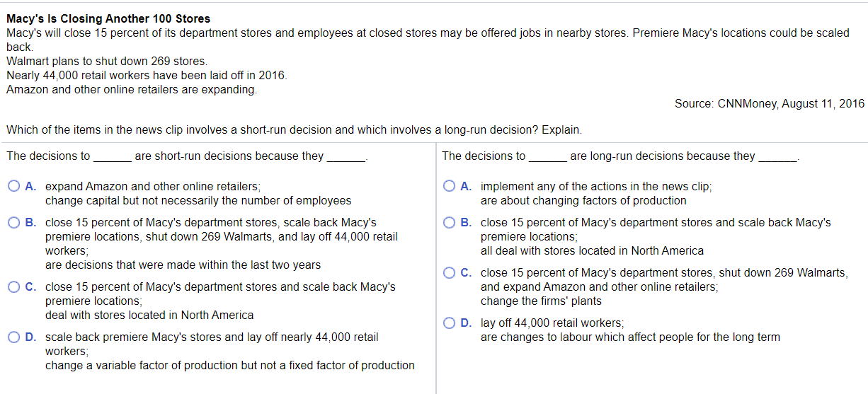Click text 'change the firms' plants'

(x=541, y=301)
